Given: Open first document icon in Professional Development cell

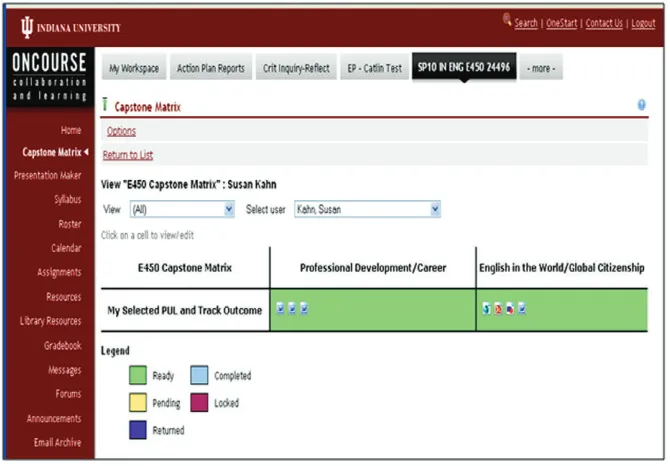Looking at the screenshot, I should pos(280,308).
